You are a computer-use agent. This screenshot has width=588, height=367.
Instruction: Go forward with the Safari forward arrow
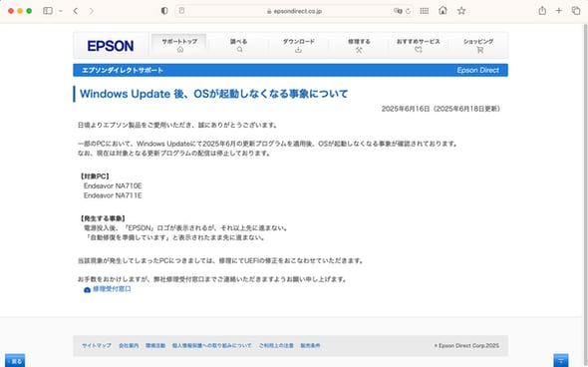click(x=91, y=11)
